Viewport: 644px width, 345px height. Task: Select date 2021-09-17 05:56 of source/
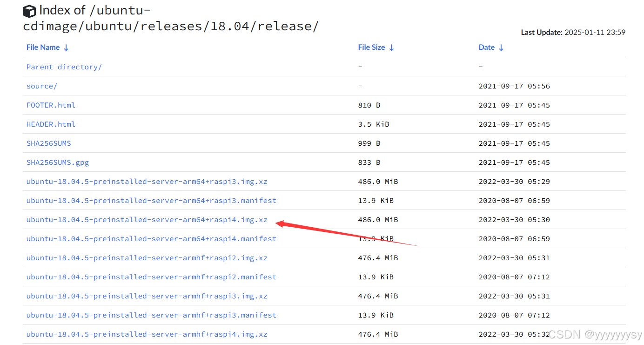[514, 86]
